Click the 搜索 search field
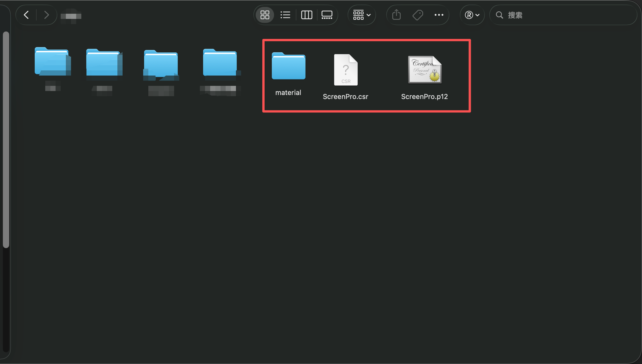This screenshot has height=364, width=642. coord(563,15)
